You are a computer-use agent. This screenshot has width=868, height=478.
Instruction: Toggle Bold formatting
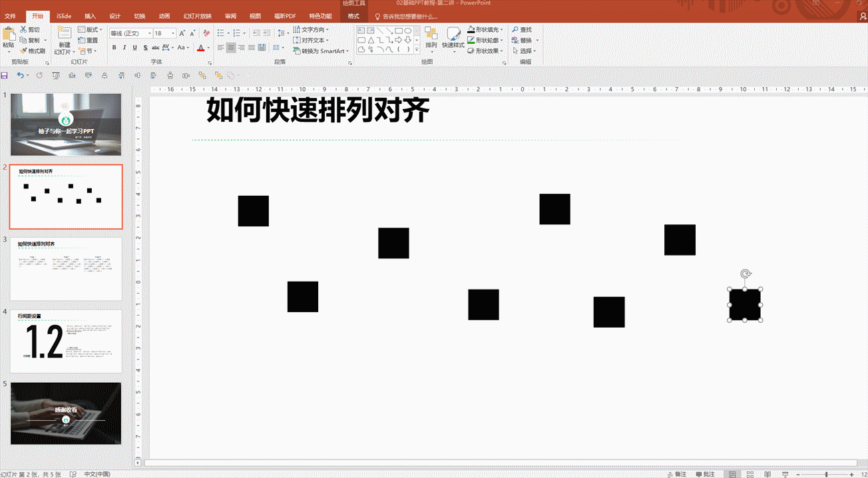pos(114,48)
